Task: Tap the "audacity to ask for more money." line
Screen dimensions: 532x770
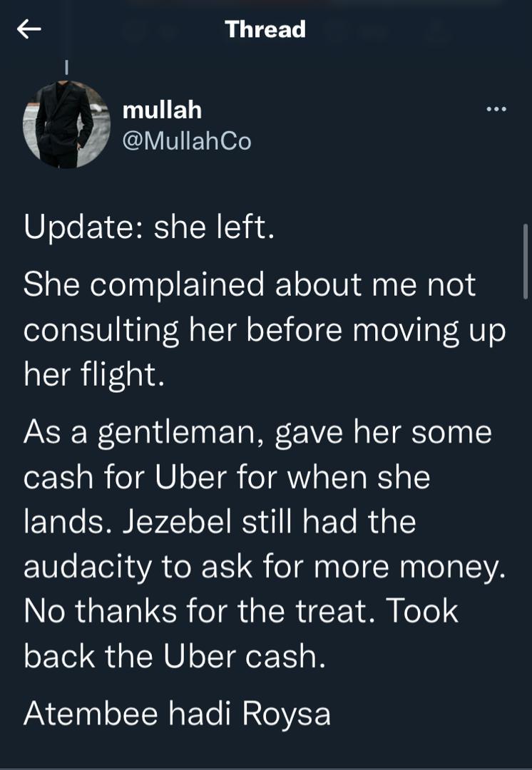Action: tap(265, 566)
